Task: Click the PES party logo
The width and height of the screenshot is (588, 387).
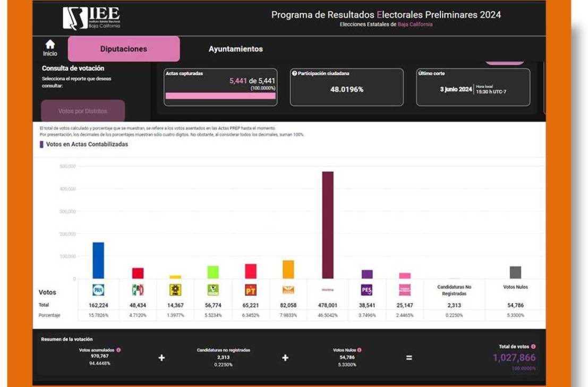Action: point(367,290)
